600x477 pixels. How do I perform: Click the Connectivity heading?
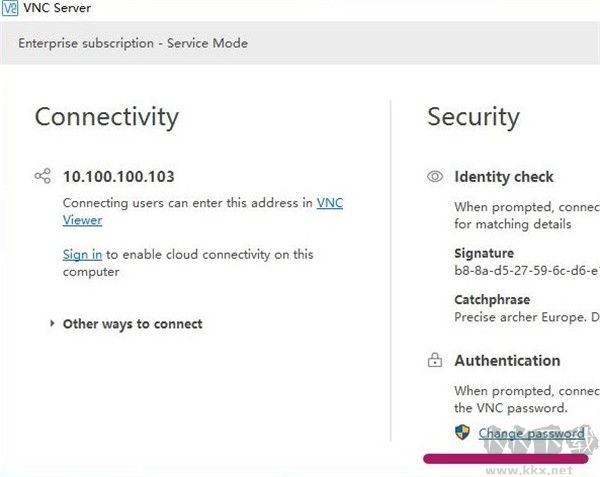pyautogui.click(x=106, y=117)
